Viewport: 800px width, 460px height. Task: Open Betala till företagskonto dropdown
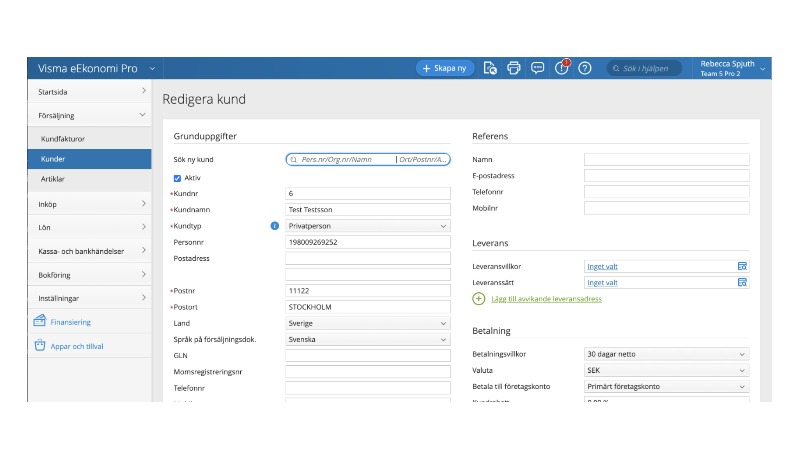(666, 387)
